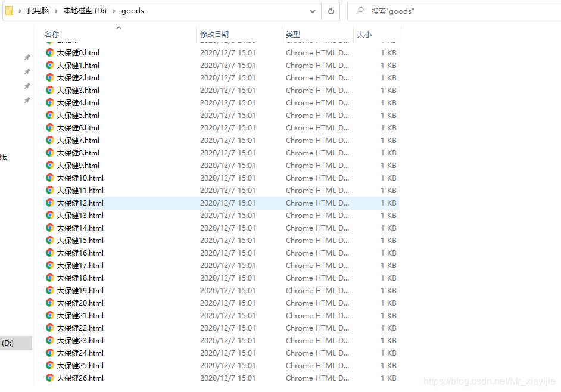Select the file name 大保健20.html
561x392 pixels.
coord(80,303)
